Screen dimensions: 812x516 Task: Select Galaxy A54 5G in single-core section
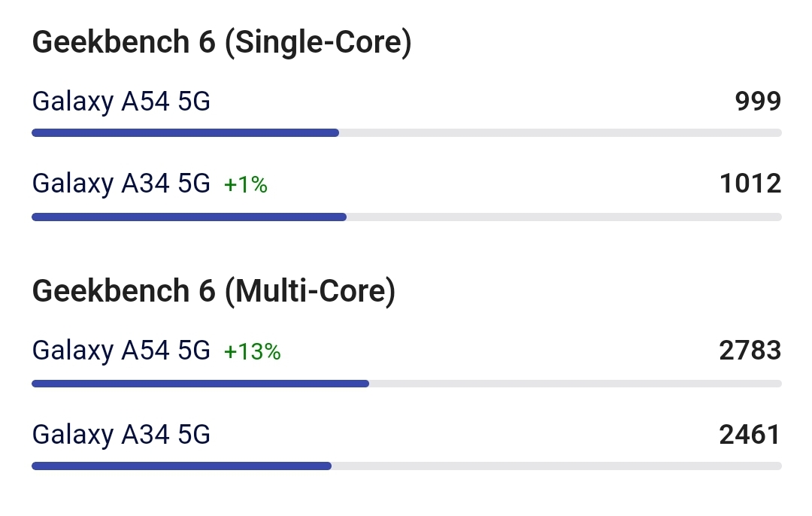pos(121,102)
